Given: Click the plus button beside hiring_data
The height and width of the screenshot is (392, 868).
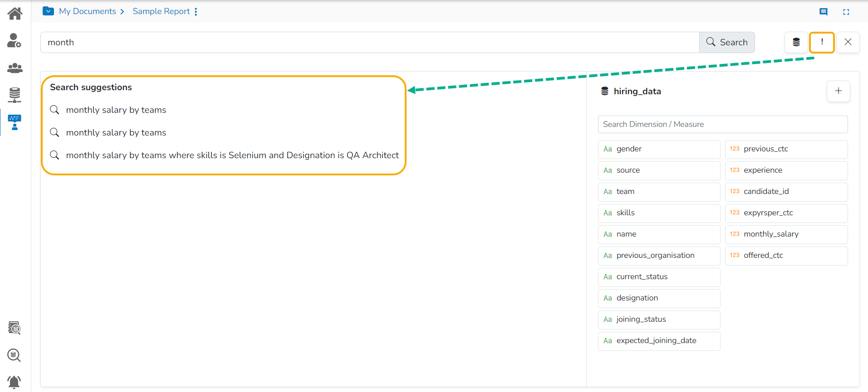Looking at the screenshot, I should click(x=838, y=91).
